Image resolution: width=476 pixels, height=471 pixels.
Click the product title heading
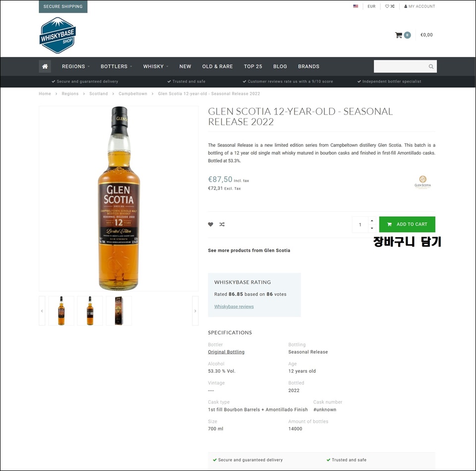pos(300,116)
